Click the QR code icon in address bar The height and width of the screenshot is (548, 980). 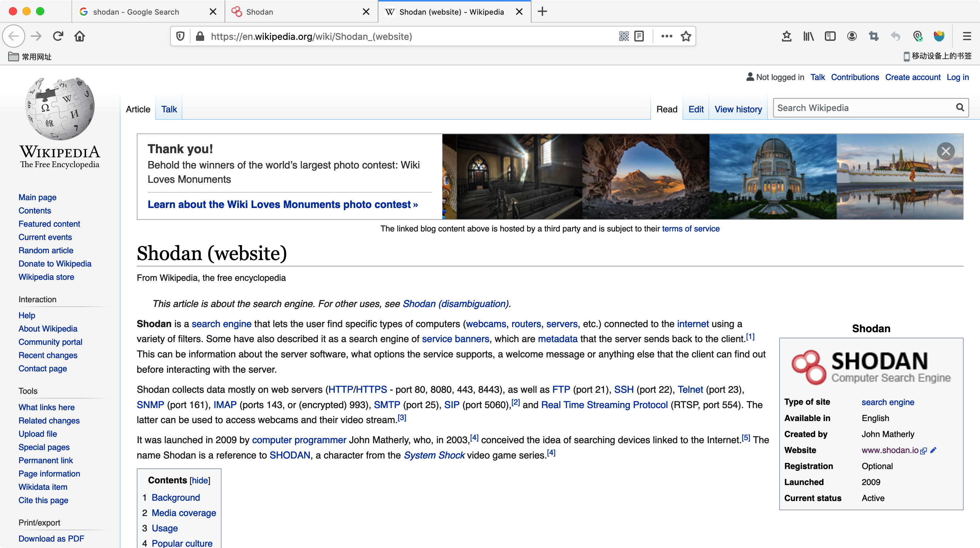click(x=623, y=36)
